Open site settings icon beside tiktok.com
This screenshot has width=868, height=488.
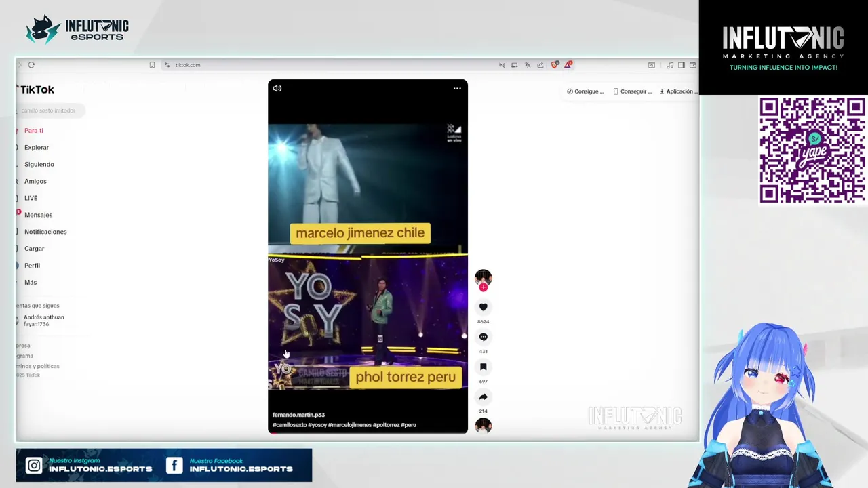[167, 65]
